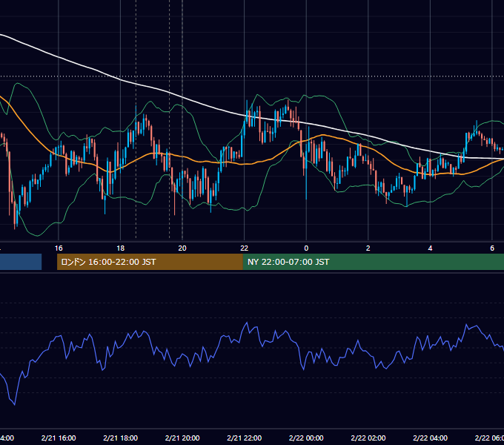Click the ロンドン 16:00-22:00 JST session bar

[x=150, y=262]
